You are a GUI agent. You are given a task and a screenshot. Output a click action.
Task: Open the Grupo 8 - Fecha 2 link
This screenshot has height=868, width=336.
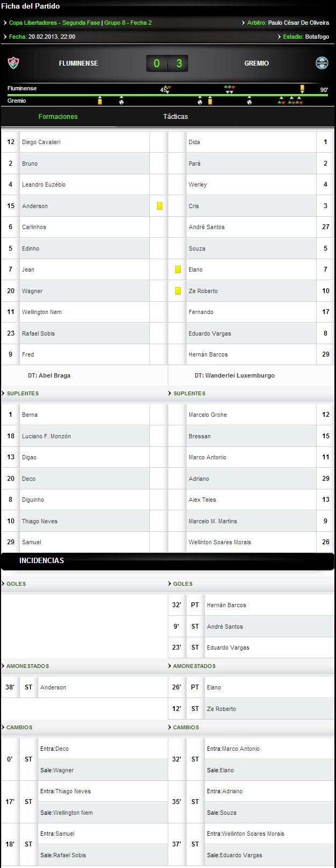pos(128,23)
